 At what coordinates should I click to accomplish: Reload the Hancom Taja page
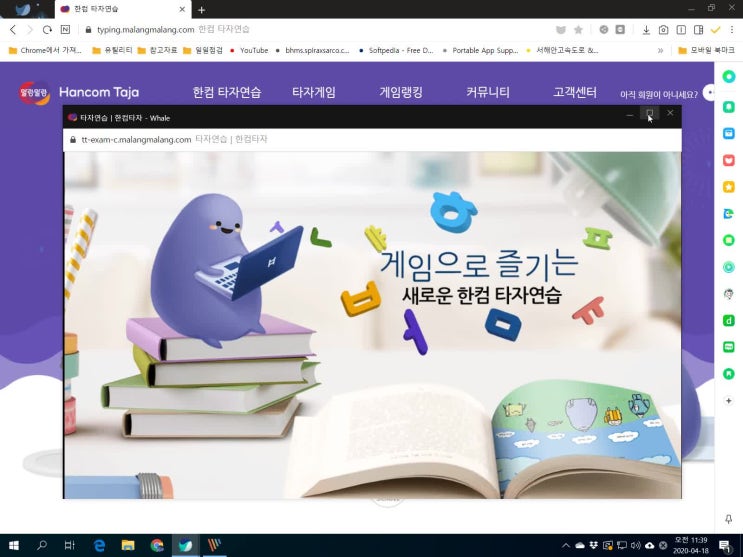coord(47,30)
